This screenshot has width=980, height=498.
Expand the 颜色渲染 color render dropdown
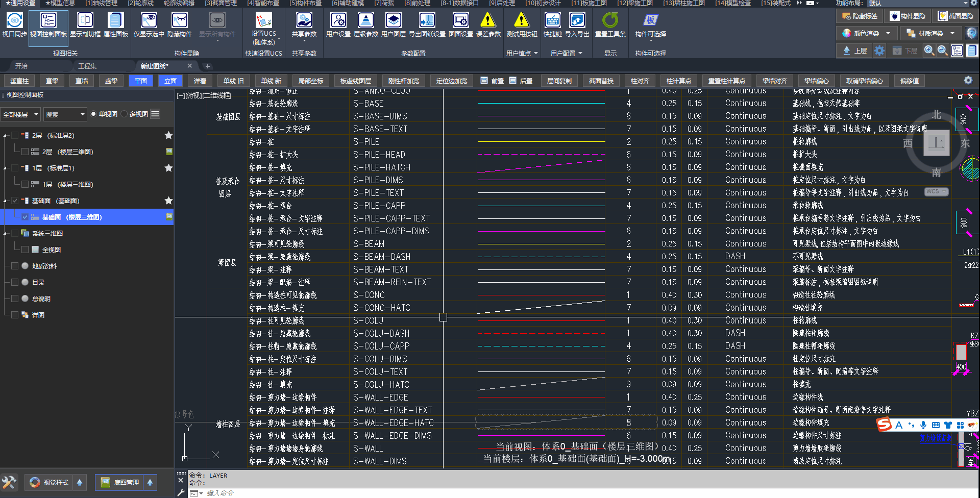click(888, 33)
